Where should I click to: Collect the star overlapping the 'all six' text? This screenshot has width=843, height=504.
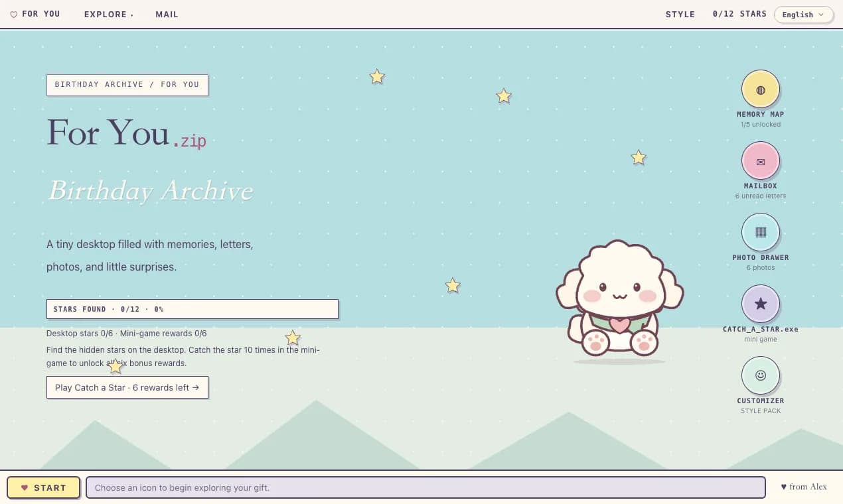pos(115,366)
